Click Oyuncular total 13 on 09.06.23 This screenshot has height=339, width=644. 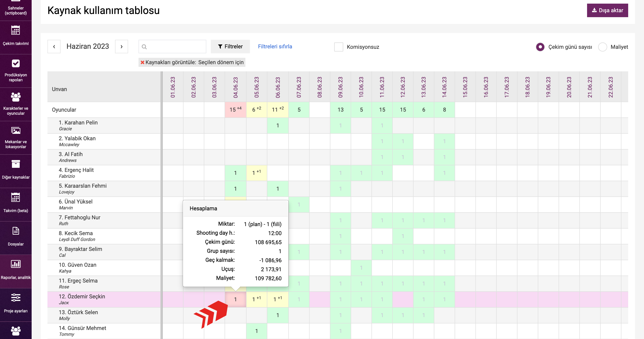pyautogui.click(x=340, y=110)
